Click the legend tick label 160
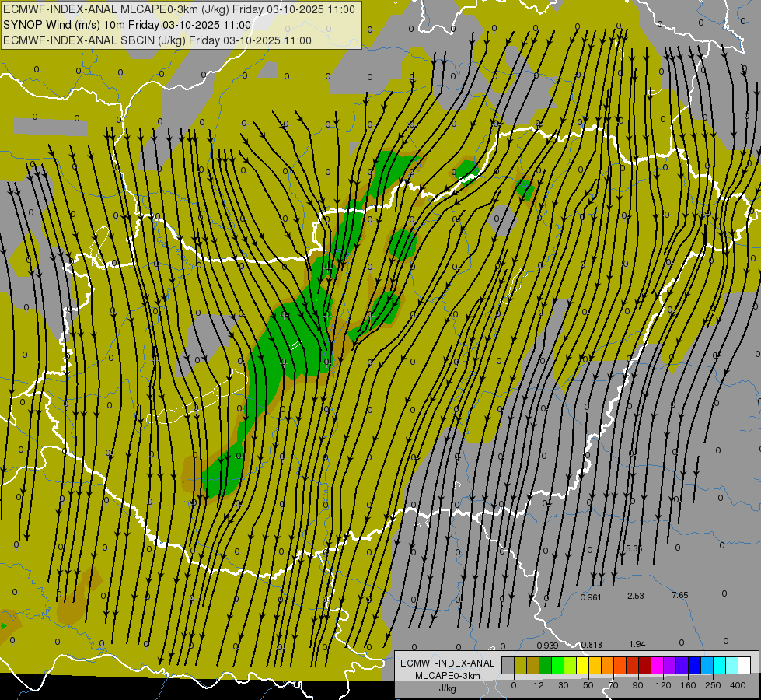761x700 pixels. (688, 685)
